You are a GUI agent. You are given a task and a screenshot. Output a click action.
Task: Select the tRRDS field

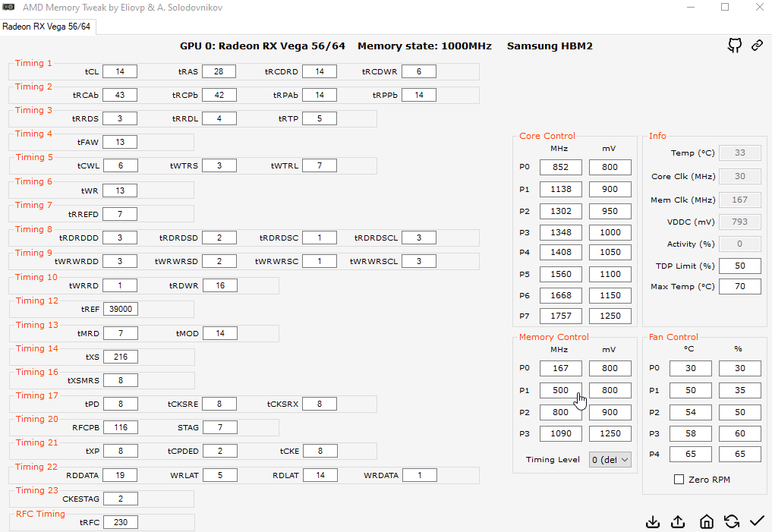point(120,118)
